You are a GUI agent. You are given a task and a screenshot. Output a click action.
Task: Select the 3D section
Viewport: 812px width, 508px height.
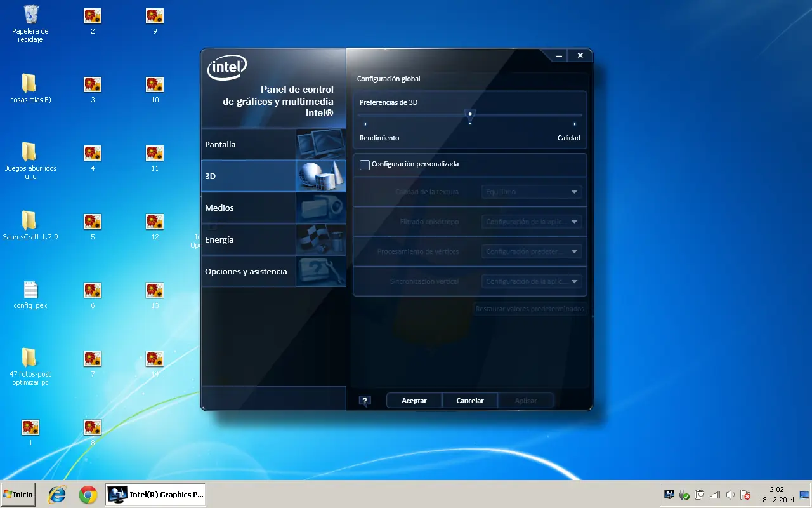pos(273,176)
